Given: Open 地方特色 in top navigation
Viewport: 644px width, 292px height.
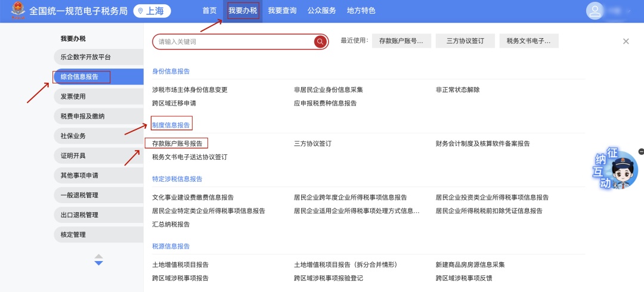Looking at the screenshot, I should [361, 11].
